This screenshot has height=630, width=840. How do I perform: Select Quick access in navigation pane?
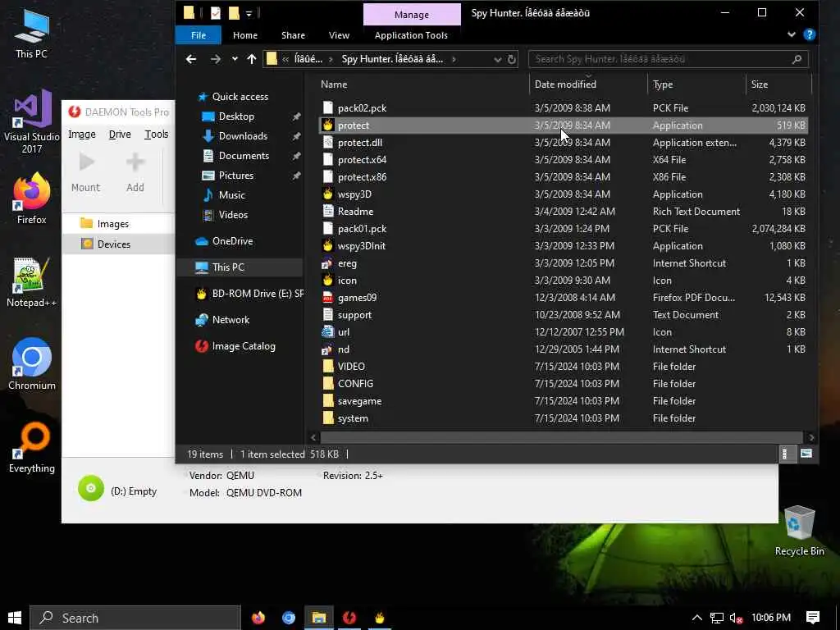pos(240,97)
